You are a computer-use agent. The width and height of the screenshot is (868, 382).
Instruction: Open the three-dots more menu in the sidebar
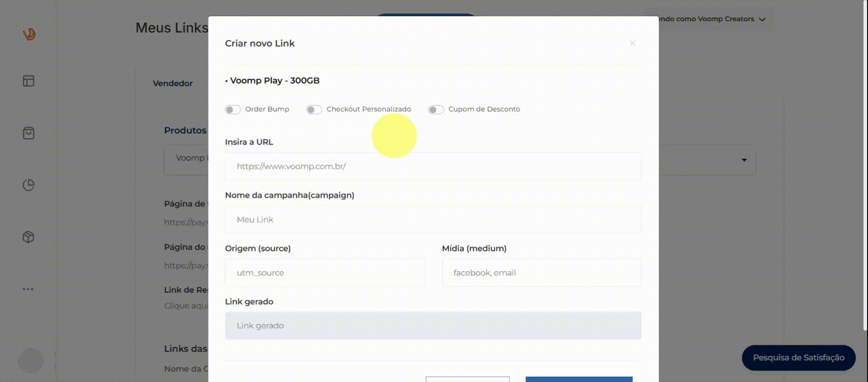tap(28, 289)
